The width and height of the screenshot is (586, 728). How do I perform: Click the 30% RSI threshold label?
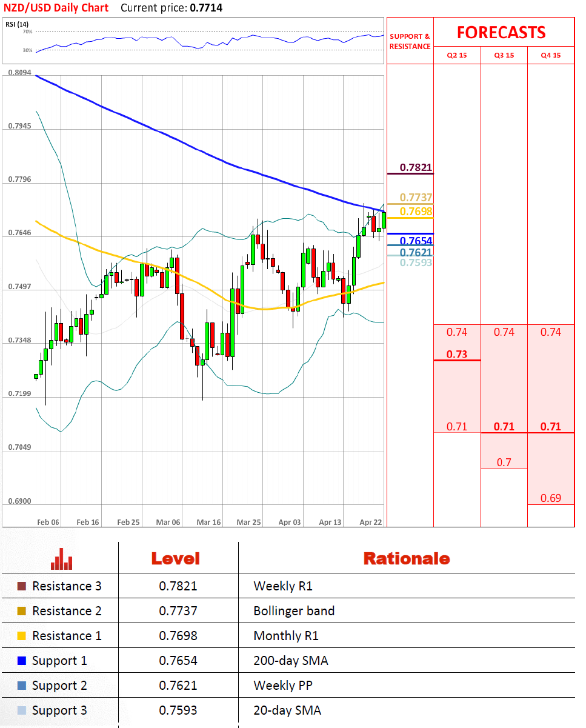point(27,51)
